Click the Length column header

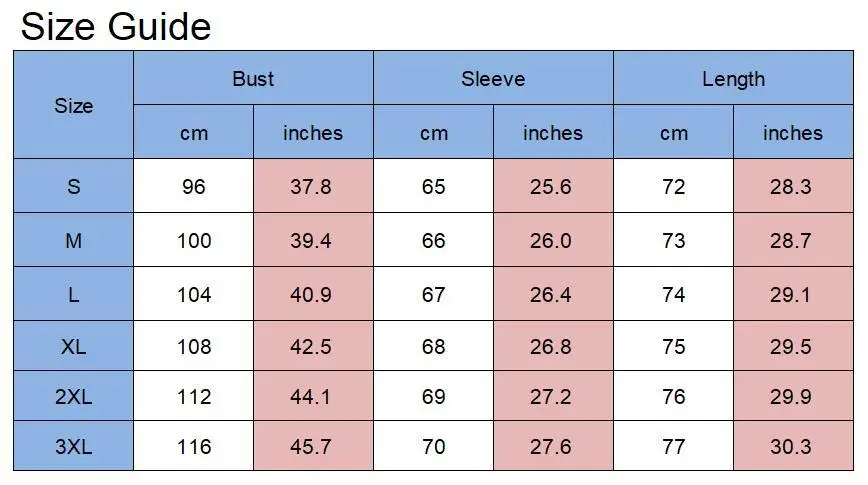pos(733,79)
